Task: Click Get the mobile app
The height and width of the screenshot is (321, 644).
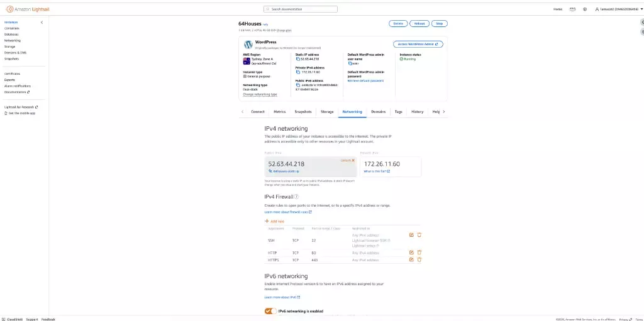Action: click(19, 113)
